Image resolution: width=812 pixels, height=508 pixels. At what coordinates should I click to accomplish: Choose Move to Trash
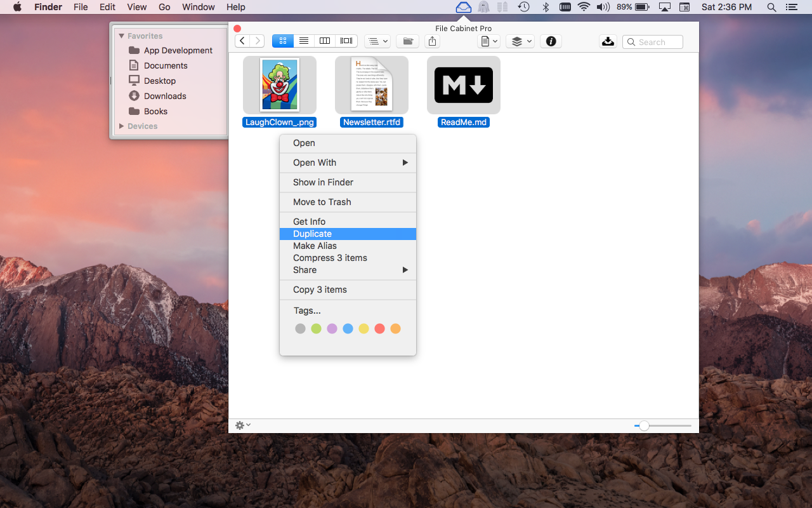348,202
